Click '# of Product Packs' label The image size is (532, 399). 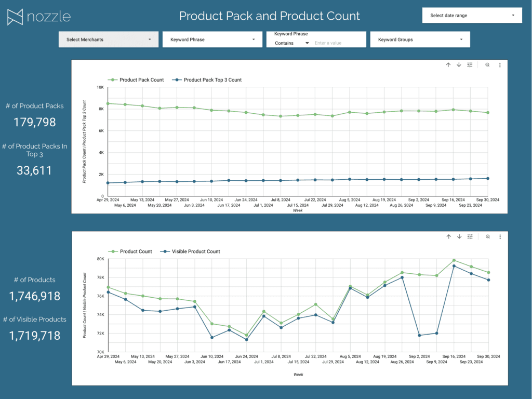35,106
